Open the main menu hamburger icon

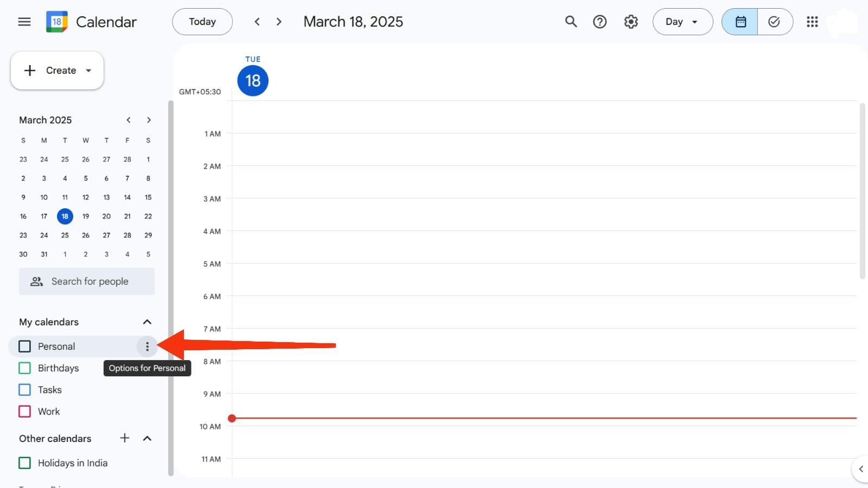click(24, 22)
